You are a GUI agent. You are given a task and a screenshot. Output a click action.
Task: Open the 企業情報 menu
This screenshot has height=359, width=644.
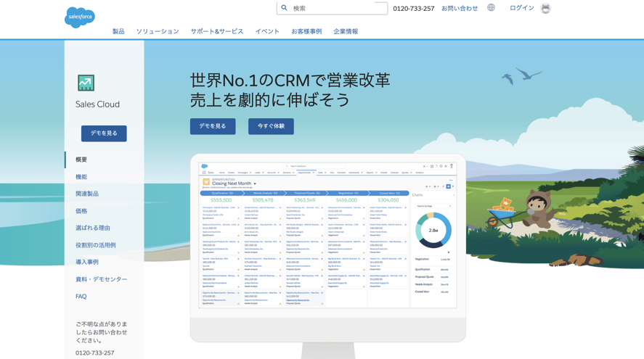pyautogui.click(x=346, y=31)
